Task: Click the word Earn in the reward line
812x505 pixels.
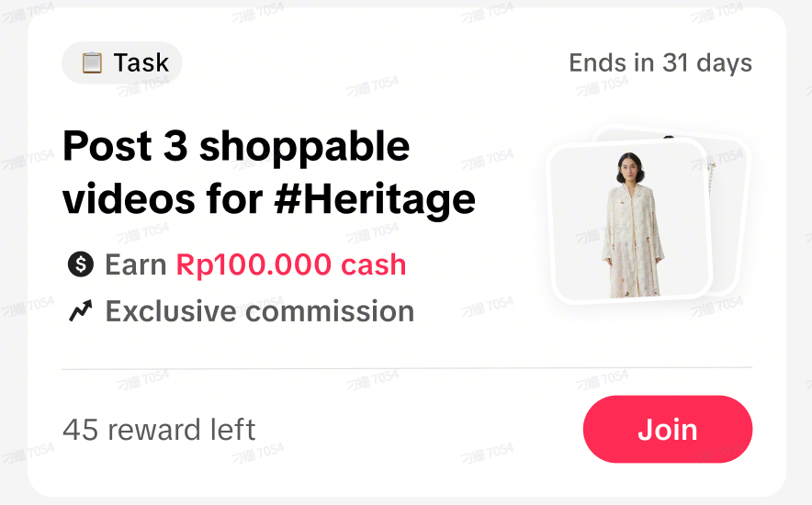Action: click(136, 265)
